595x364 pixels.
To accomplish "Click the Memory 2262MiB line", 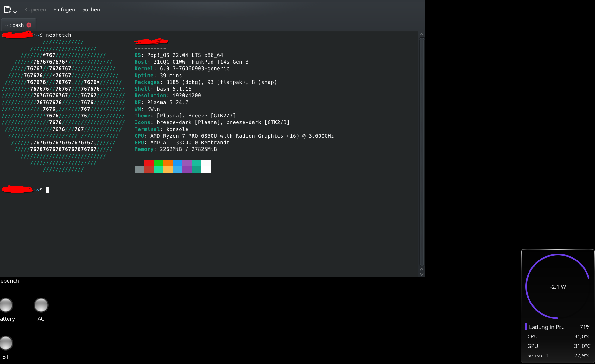I will (175, 149).
